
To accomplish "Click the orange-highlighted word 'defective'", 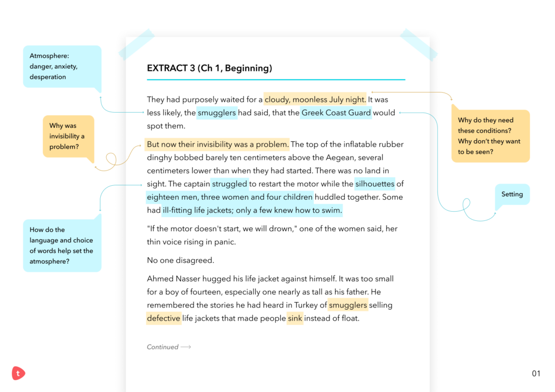I will click(164, 318).
